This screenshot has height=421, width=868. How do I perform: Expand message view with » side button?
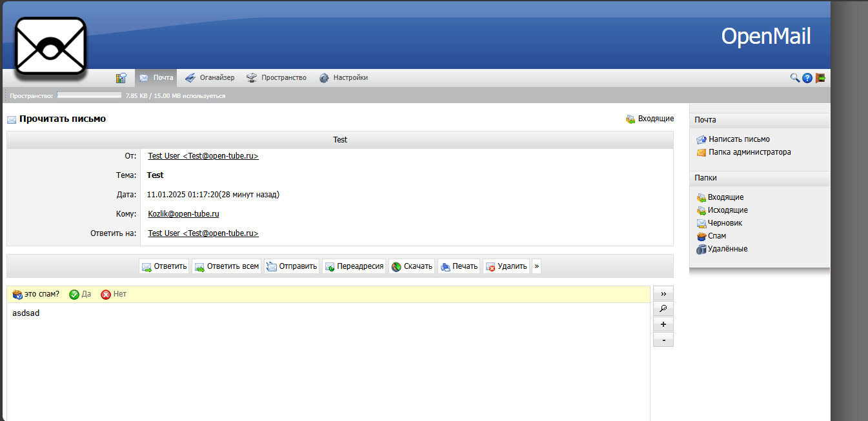(x=663, y=293)
